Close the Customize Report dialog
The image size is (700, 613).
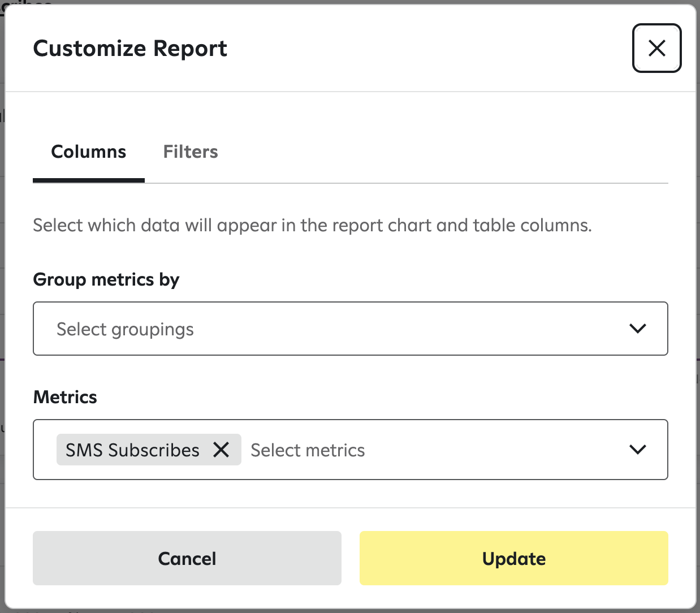pyautogui.click(x=656, y=48)
